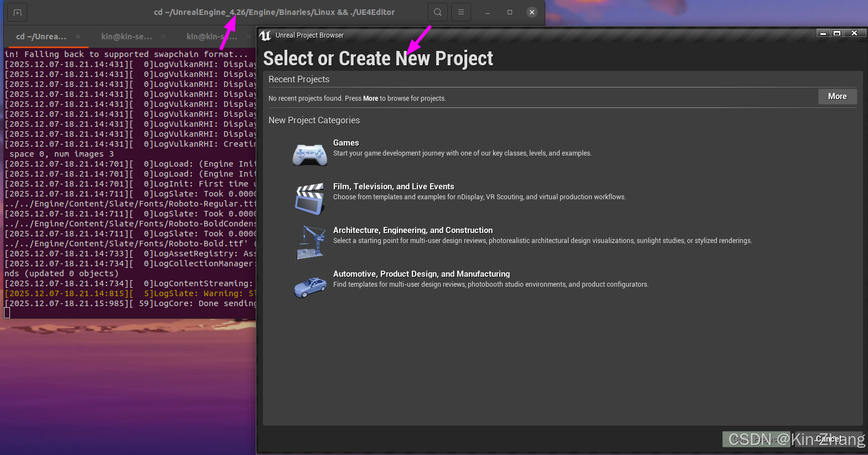
Task: Click the "nds (updated 0 objects)" line
Action: [61, 273]
